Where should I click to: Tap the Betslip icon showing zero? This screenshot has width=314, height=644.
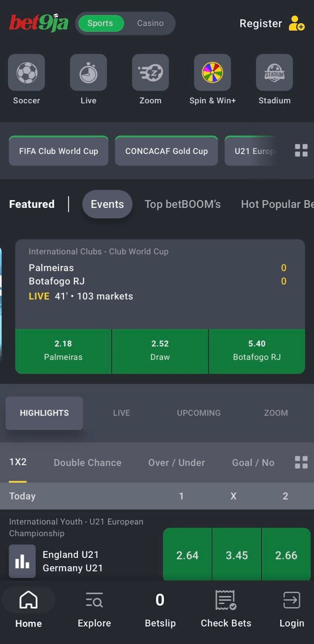click(160, 600)
